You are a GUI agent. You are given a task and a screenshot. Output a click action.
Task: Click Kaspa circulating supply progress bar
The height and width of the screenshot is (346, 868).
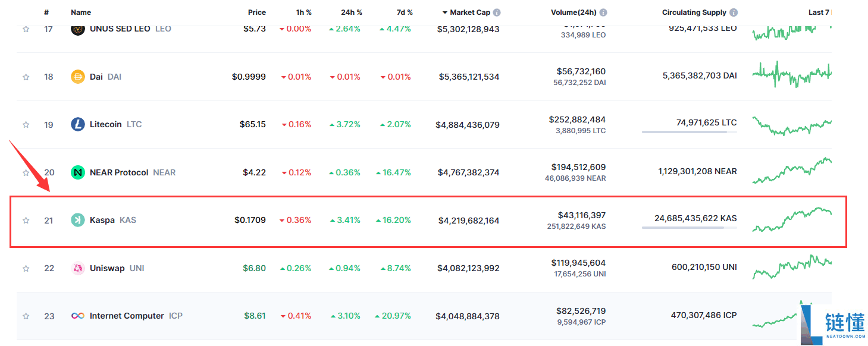point(689,228)
